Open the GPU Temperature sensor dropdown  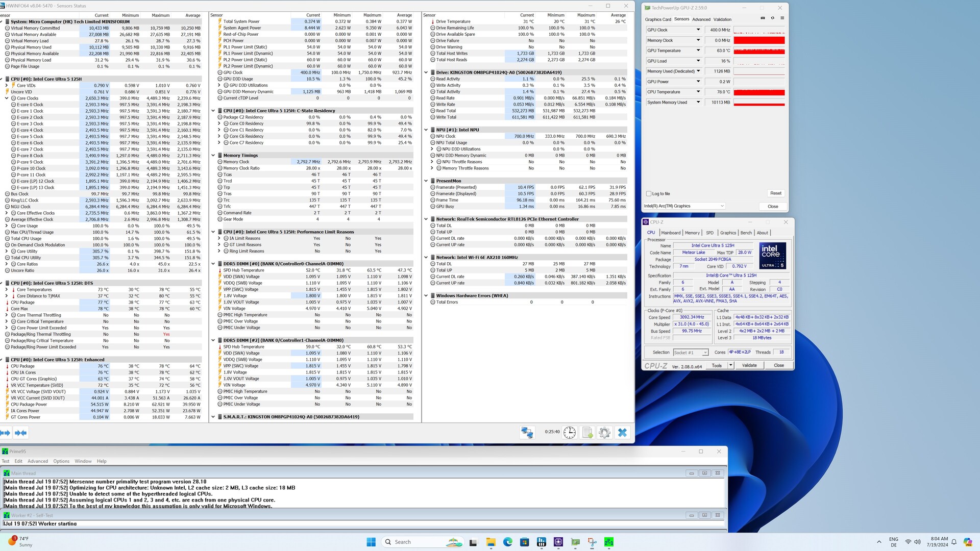pyautogui.click(x=698, y=51)
